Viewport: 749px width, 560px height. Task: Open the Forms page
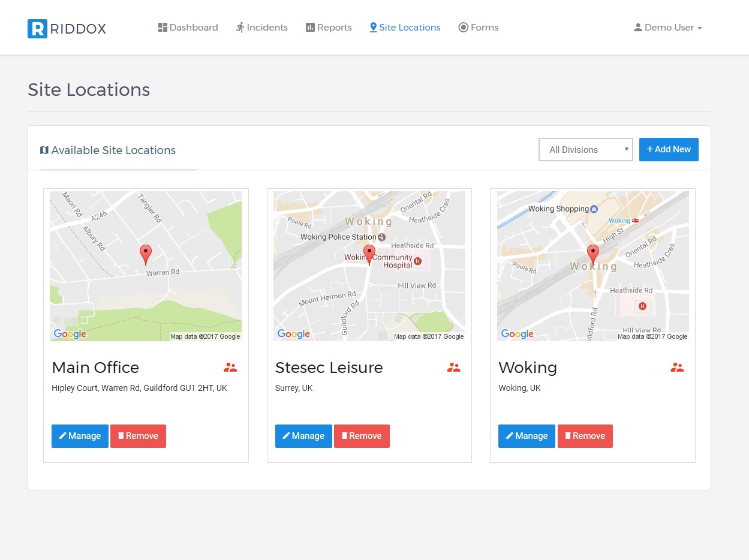coord(479,28)
